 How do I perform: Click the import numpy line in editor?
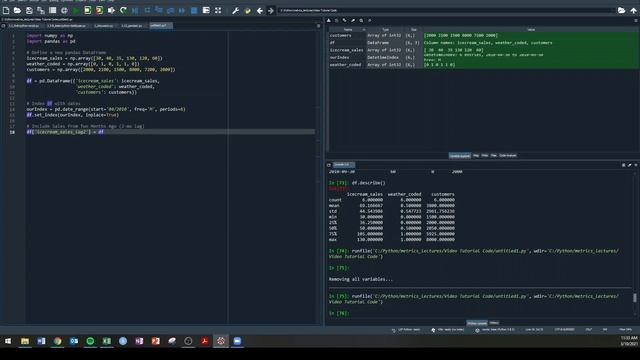pos(50,36)
